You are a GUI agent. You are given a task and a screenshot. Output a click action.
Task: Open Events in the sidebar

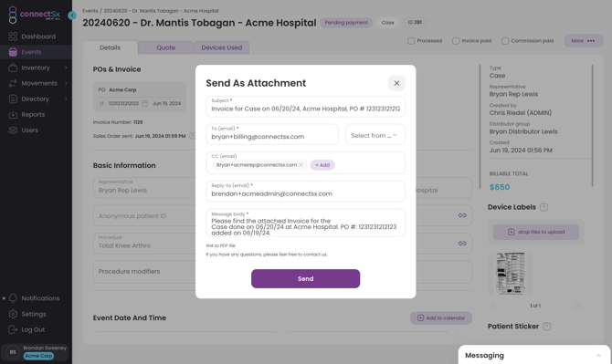[36, 52]
